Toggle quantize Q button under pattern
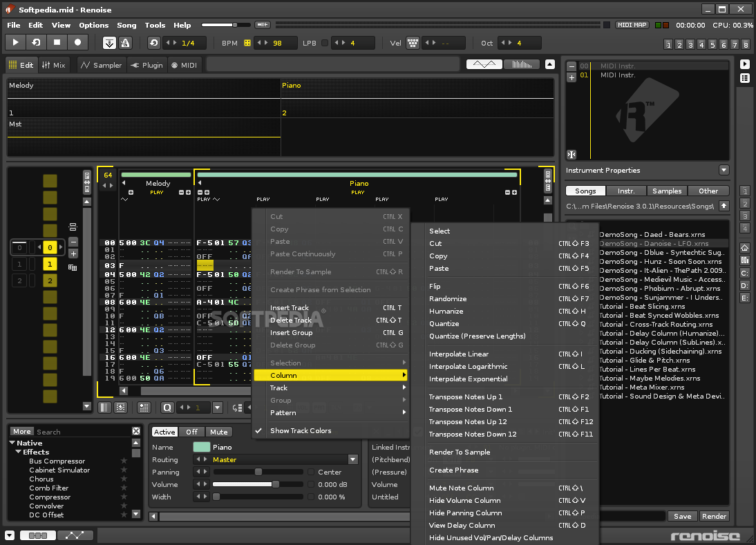 click(167, 408)
